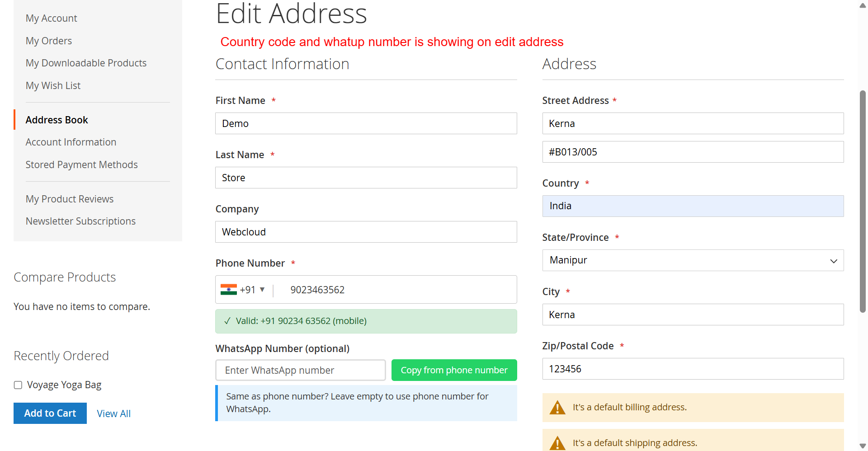This screenshot has height=451, width=868.
Task: Click the vertical page scrollbar thumb
Action: click(863, 201)
